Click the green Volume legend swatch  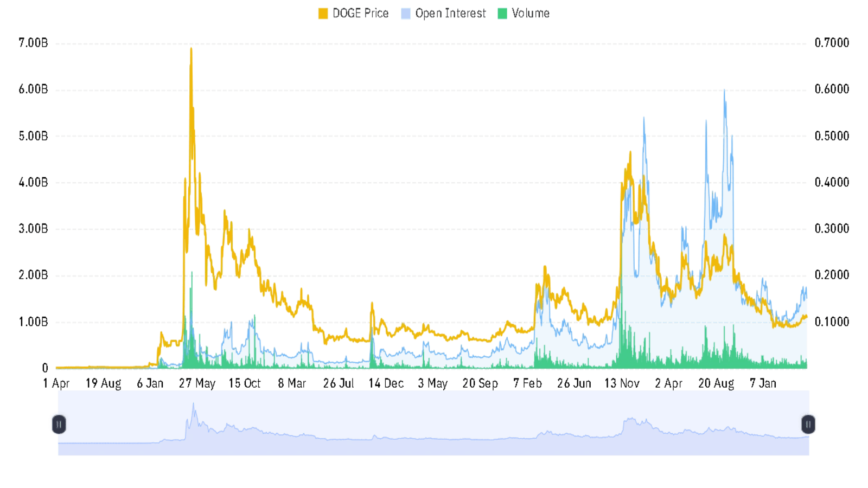tap(502, 14)
